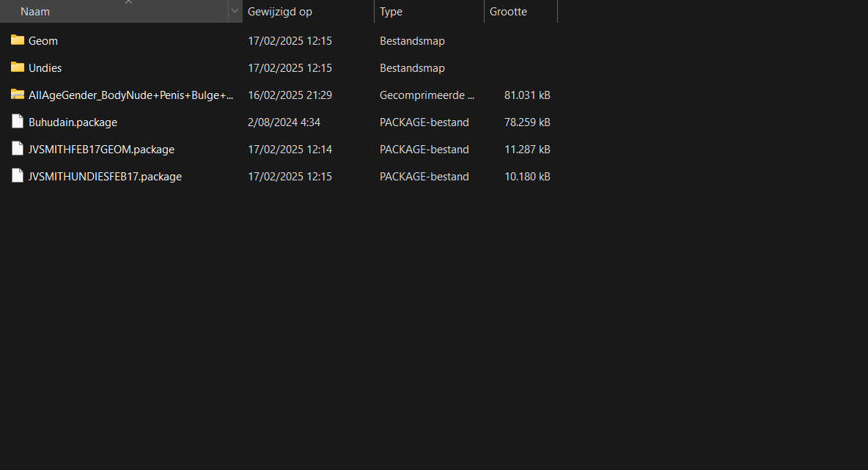
Task: Select the Undies folder name
Action: [45, 68]
